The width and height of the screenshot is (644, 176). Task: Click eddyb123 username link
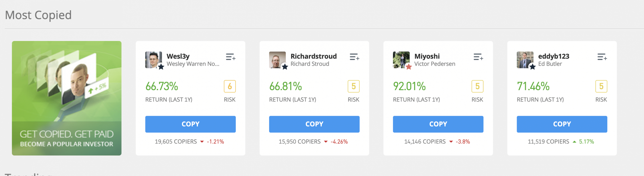coord(553,56)
